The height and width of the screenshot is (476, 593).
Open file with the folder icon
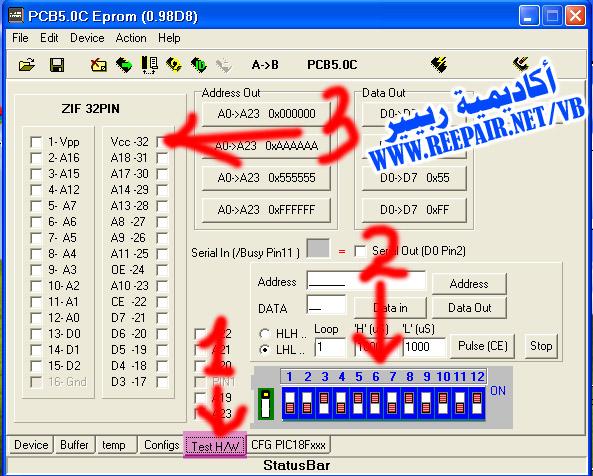(27, 65)
